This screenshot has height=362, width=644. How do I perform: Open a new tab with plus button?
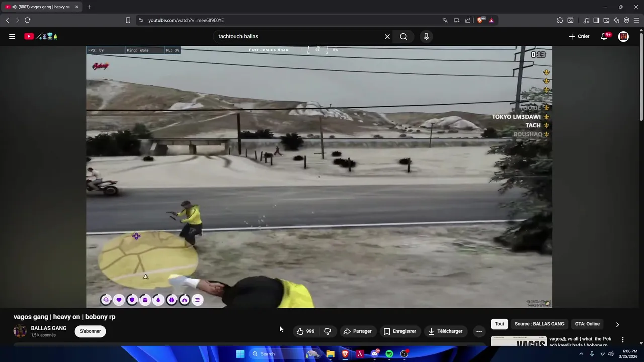[89, 7]
